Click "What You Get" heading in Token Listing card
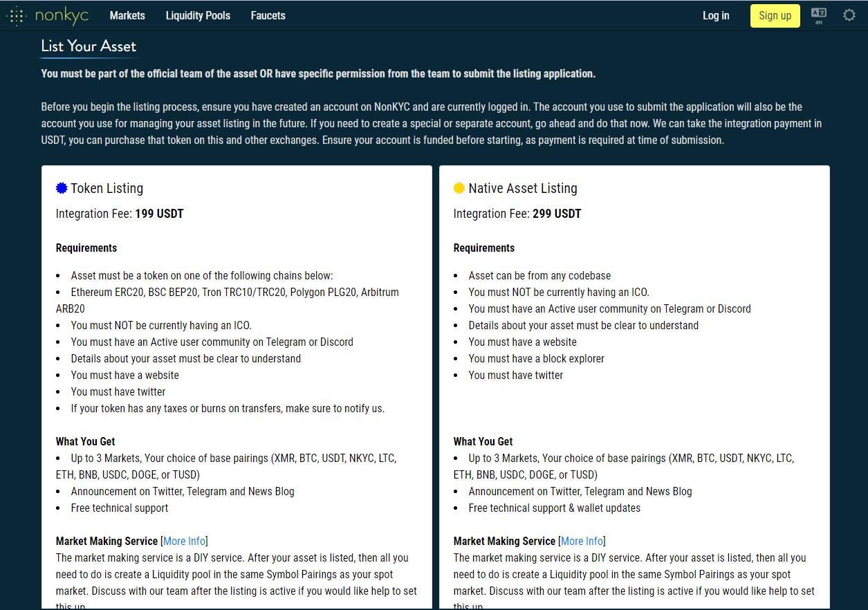 [x=86, y=441]
